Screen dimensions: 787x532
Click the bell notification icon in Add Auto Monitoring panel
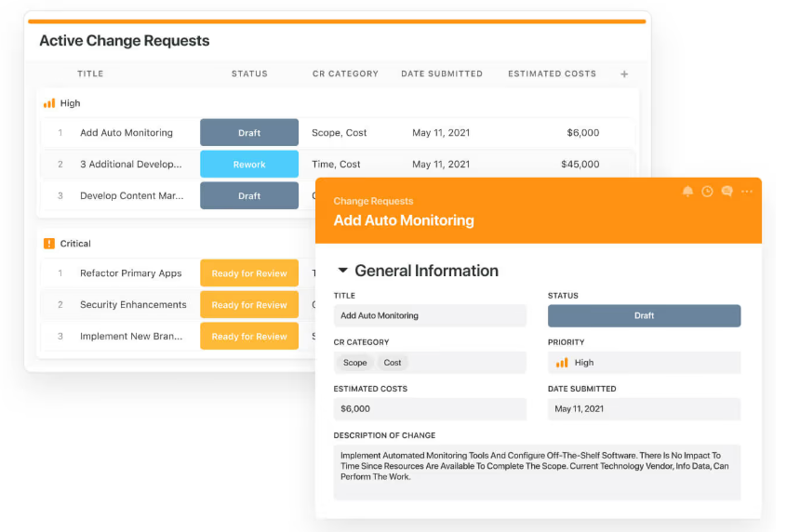(687, 192)
